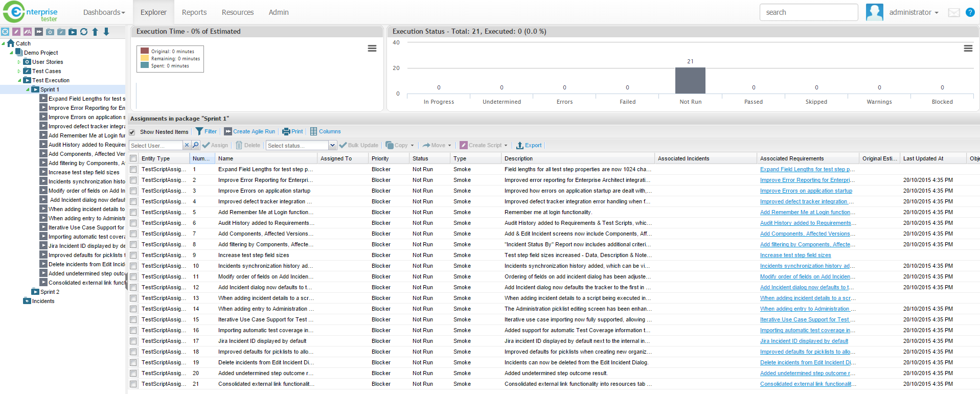Image resolution: width=980 pixels, height=394 pixels.
Task: Toggle the select-all header checkbox
Action: 133,158
